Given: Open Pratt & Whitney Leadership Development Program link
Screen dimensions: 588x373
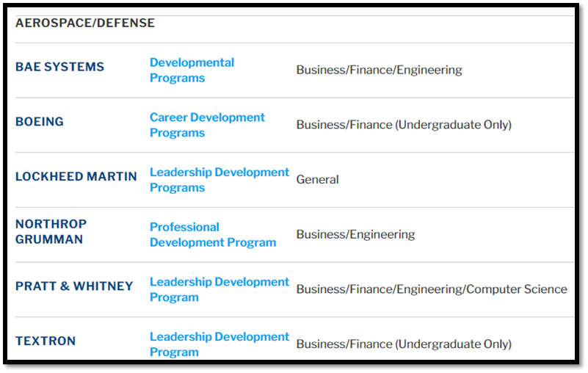Looking at the screenshot, I should coord(219,289).
